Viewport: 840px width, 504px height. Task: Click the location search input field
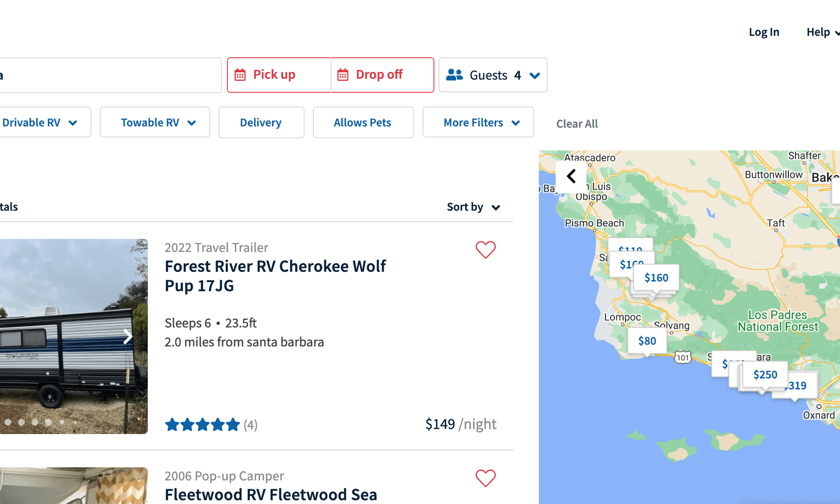pyautogui.click(x=109, y=75)
